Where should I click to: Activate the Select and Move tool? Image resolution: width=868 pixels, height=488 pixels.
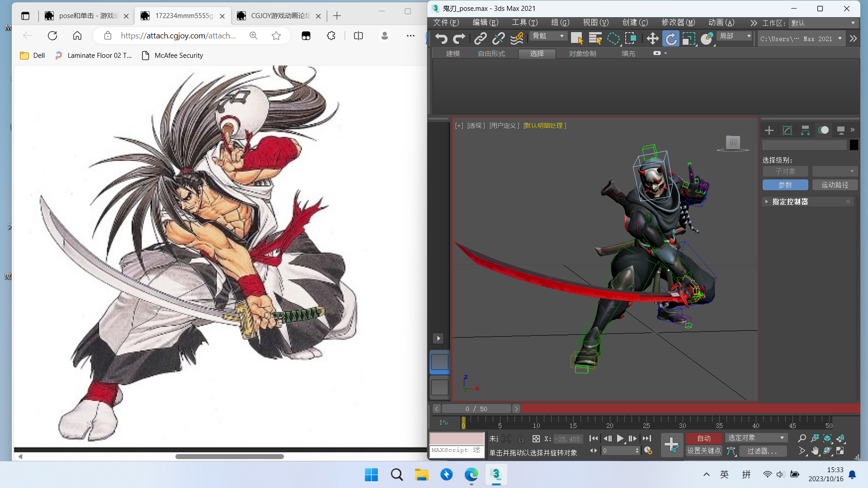pyautogui.click(x=652, y=39)
